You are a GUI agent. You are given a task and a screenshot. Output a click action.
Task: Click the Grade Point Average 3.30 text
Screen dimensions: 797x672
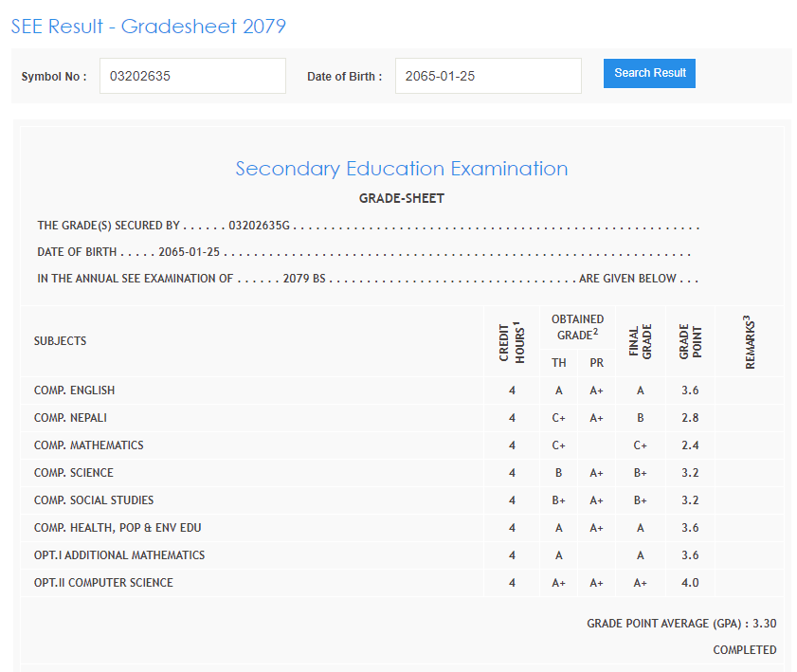pyautogui.click(x=681, y=623)
